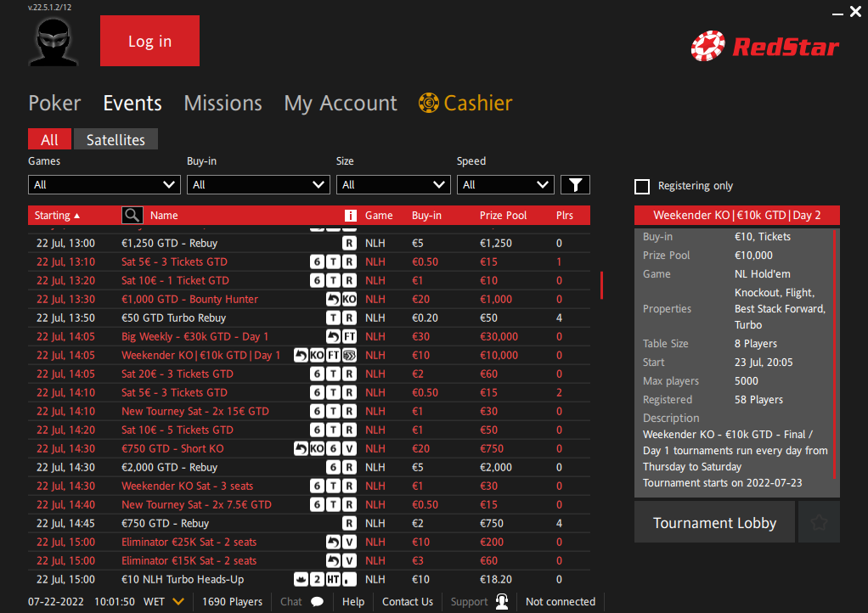Viewport: 868px width, 613px height.
Task: Click the Support headset icon
Action: [502, 602]
